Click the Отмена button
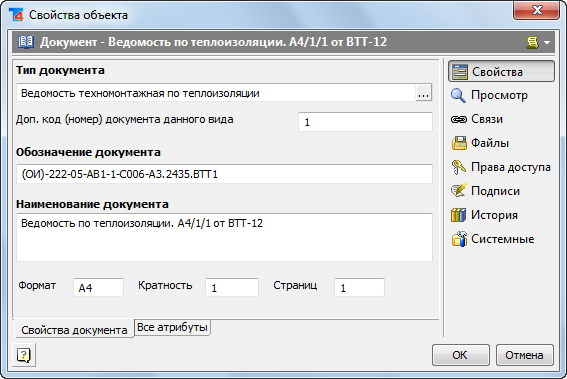 pos(524,355)
